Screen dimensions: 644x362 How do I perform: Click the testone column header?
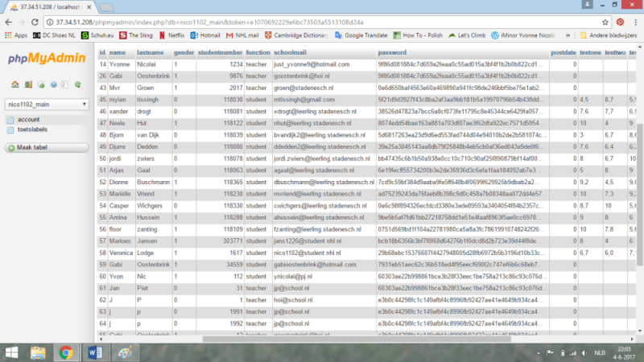(x=590, y=52)
